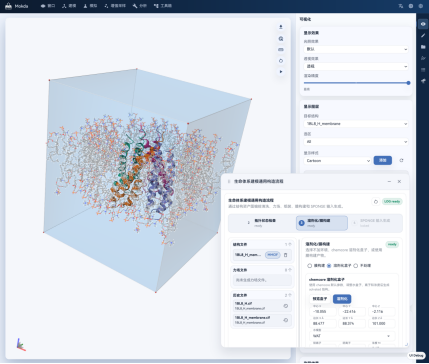This screenshot has height=364, width=429.
Task: Click the Mokda logo in top bar
Action: [17, 6]
